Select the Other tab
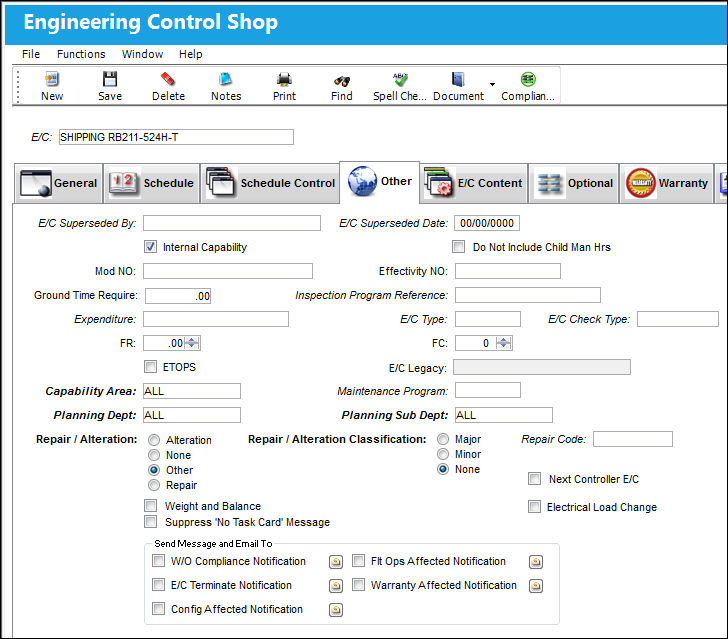This screenshot has height=639, width=728. pos(380,182)
